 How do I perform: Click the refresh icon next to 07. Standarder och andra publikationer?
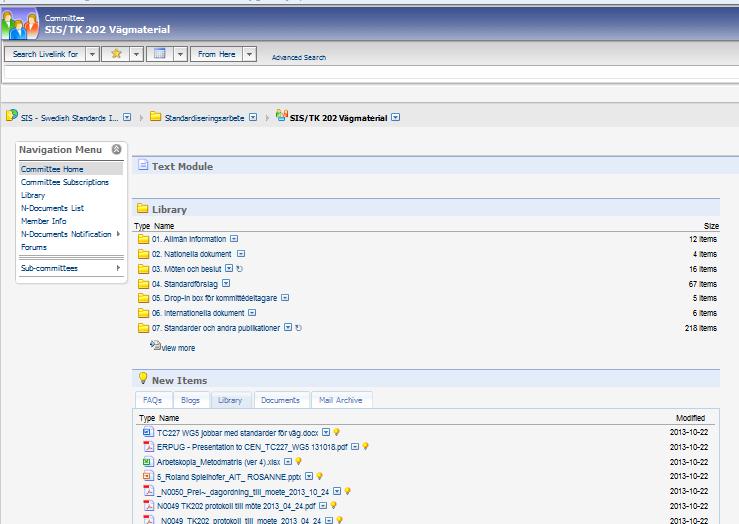tap(298, 328)
